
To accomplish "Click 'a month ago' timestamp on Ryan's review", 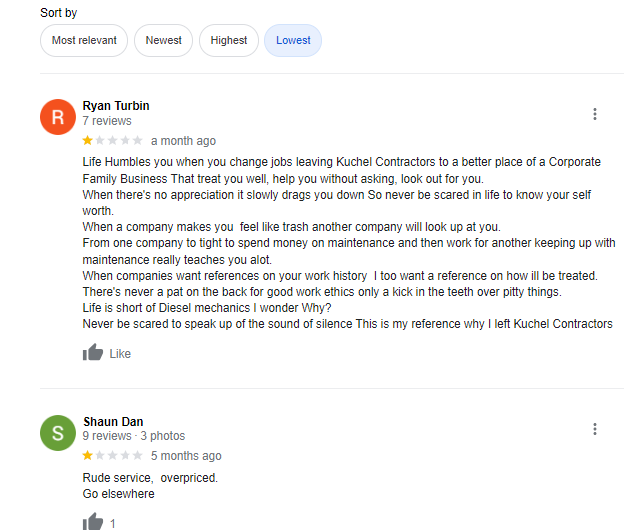I will (183, 141).
